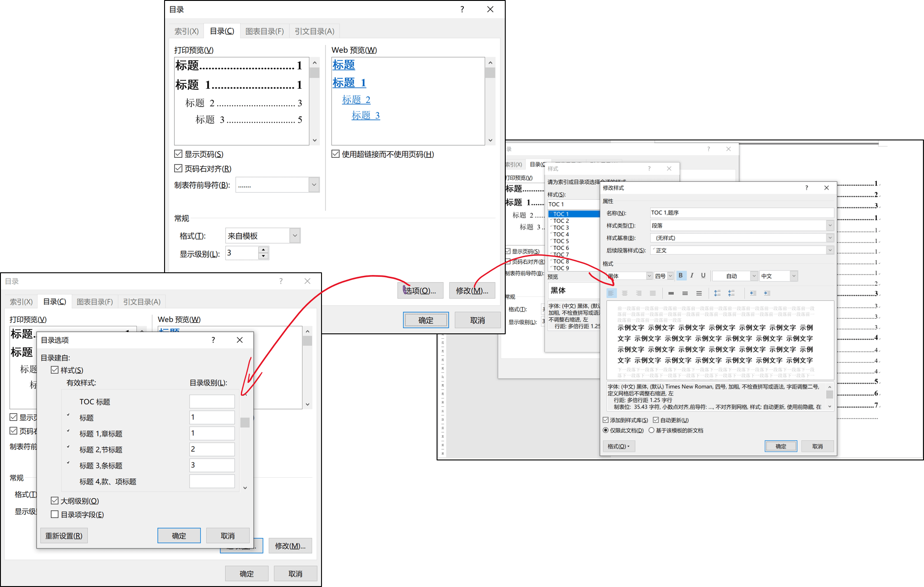This screenshot has width=924, height=587.
Task: Open the 后续段落样式(S) dropdown
Action: click(x=830, y=250)
